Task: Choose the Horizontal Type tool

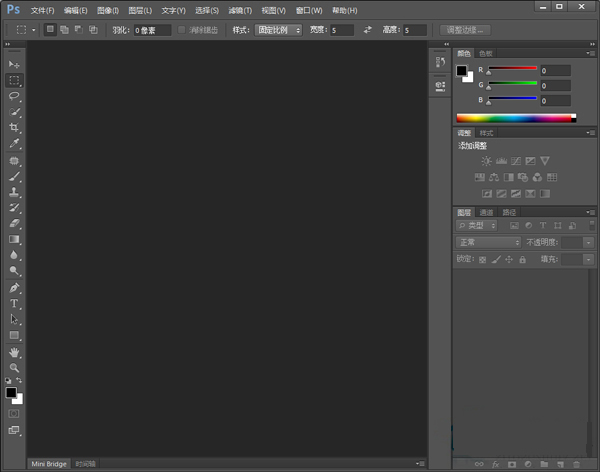Action: pos(15,303)
